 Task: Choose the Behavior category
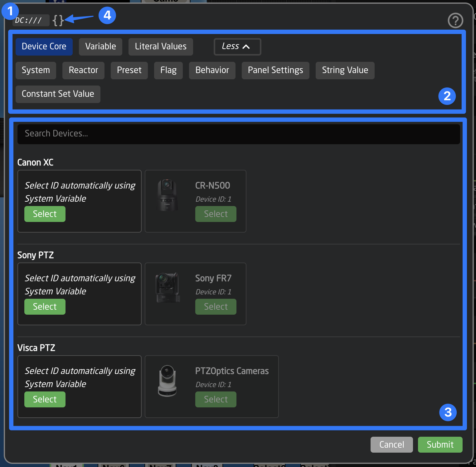click(x=212, y=70)
